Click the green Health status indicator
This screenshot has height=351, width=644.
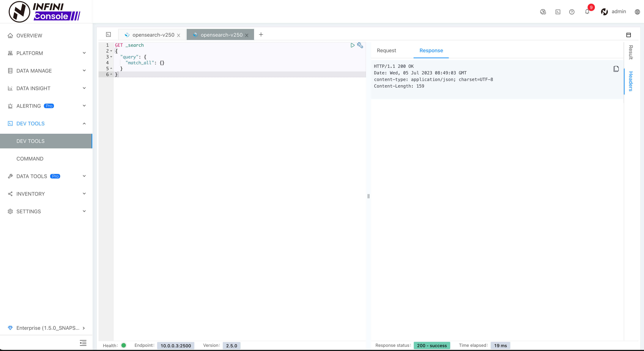123,345
